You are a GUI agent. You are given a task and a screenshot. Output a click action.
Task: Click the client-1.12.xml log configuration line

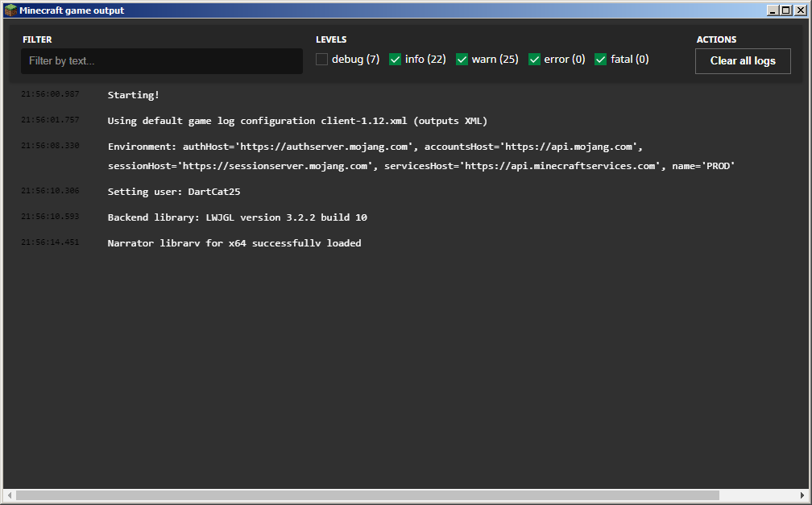tap(297, 121)
